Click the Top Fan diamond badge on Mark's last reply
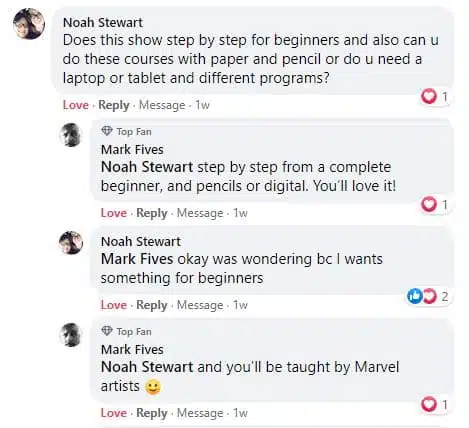The width and height of the screenshot is (469, 428). (x=107, y=331)
